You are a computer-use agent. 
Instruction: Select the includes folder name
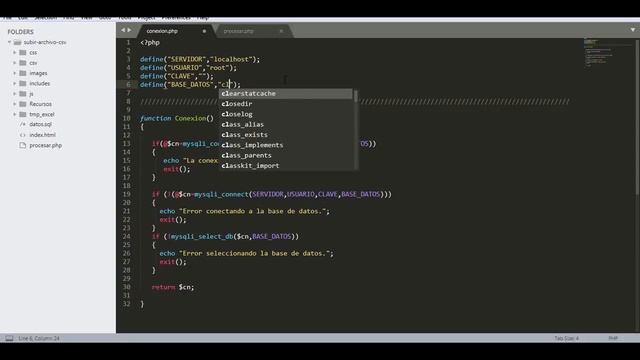click(x=40, y=83)
